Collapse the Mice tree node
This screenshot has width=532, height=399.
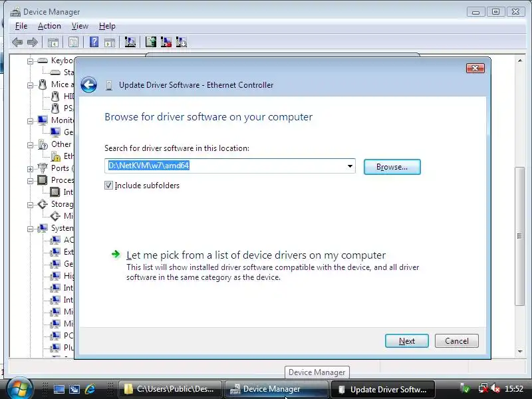[x=30, y=85]
